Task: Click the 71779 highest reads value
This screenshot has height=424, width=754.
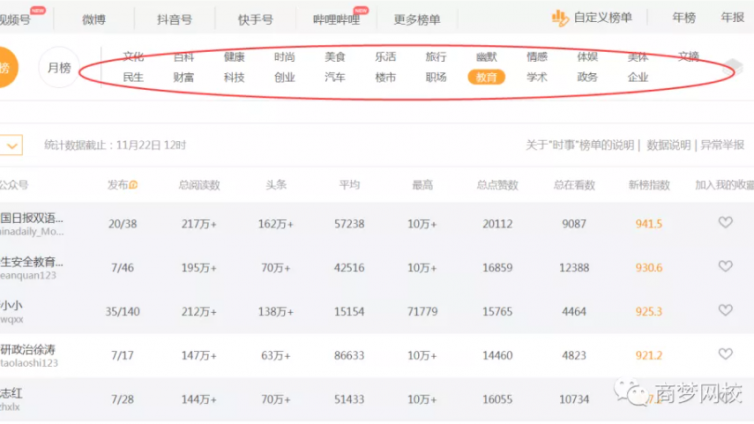Action: [x=423, y=312]
